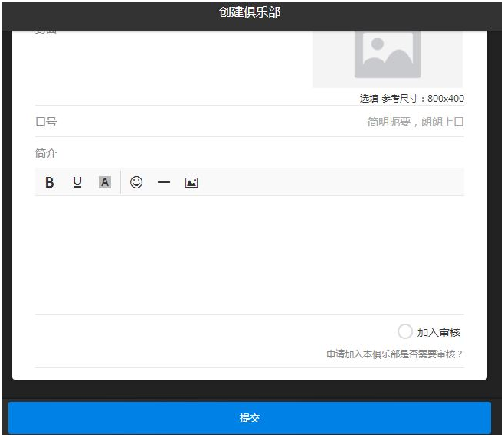Click the 申请加入本俱乐部是否需要审核? hint text
The image size is (504, 437).
394,354
